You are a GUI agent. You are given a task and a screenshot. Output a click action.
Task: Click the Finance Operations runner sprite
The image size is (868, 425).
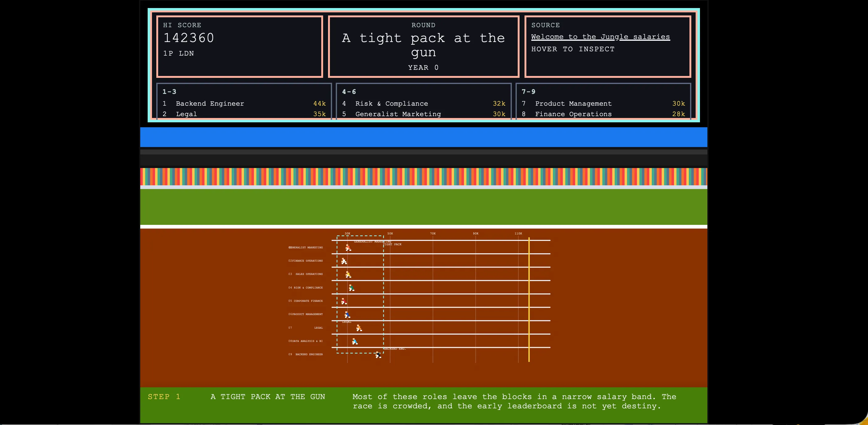344,261
